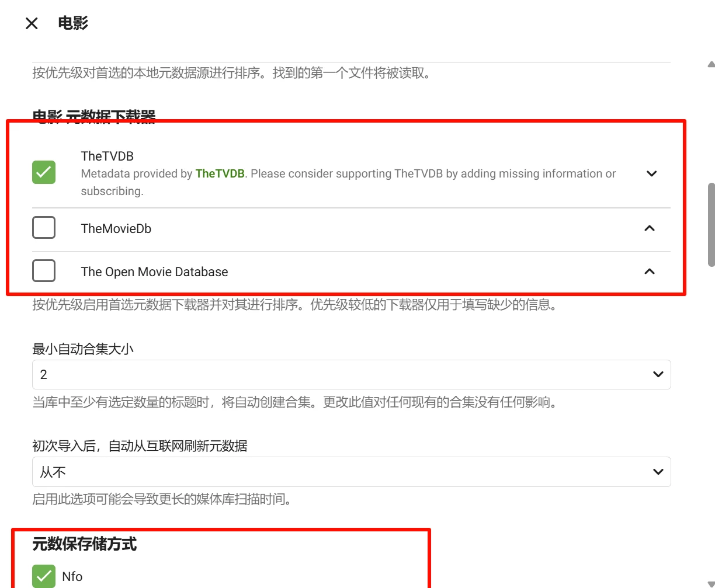Click the scroll-up arrow on the scrollbar

(x=710, y=64)
